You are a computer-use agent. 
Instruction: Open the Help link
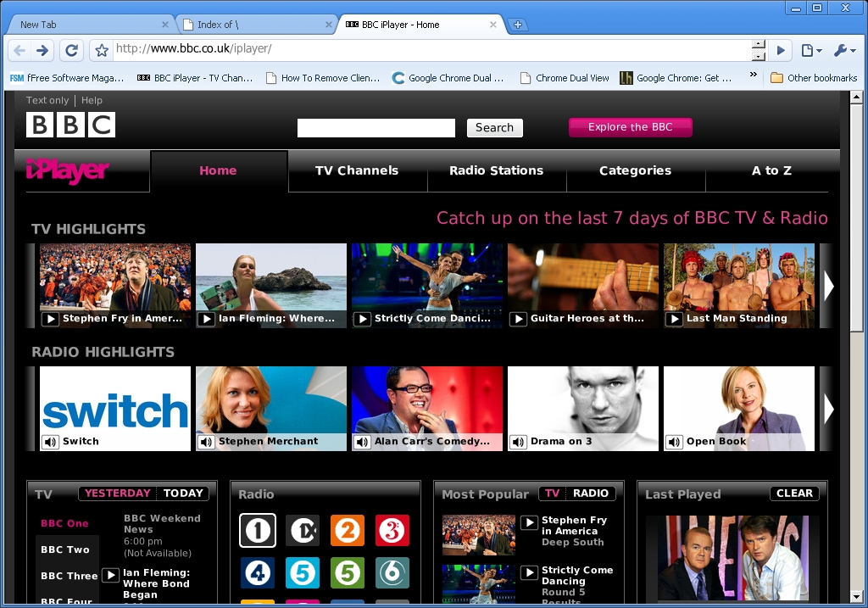[92, 100]
